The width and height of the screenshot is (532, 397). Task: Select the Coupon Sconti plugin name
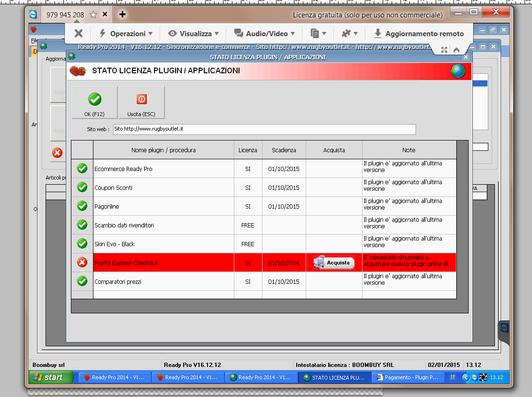click(113, 187)
